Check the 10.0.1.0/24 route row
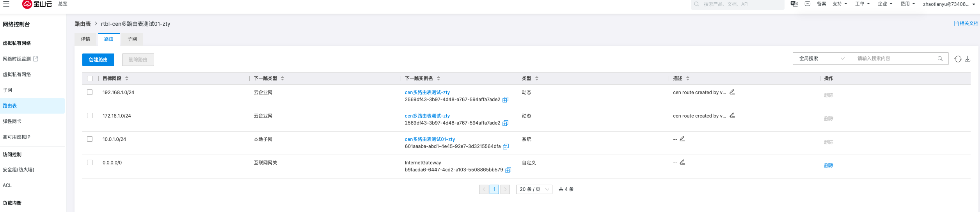Viewport: 980px width, 212px height. coord(90,139)
